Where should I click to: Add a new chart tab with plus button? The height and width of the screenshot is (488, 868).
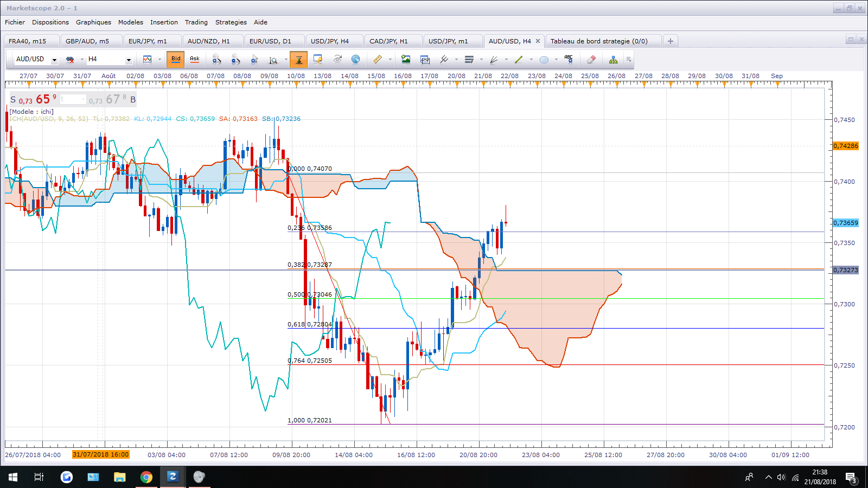click(x=671, y=41)
